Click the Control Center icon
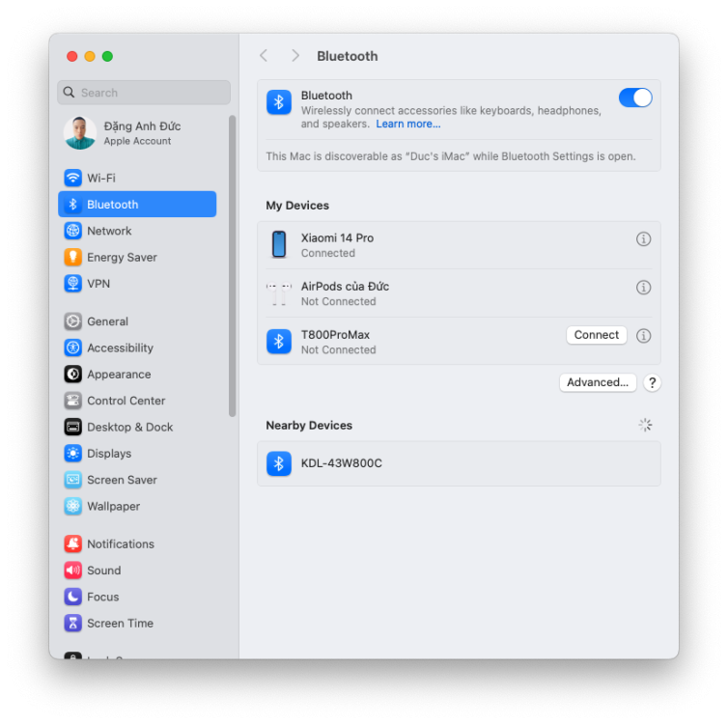Viewport: 728px width, 724px height. tap(72, 401)
